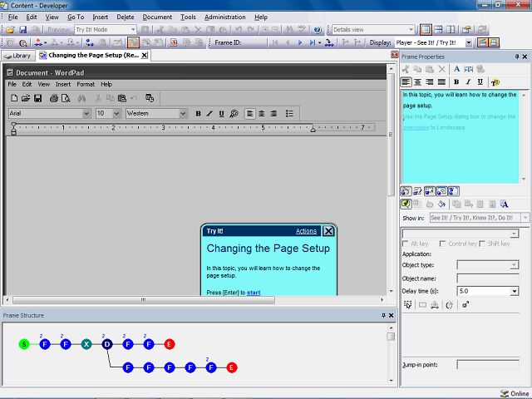
Task: Justify bubble text in Frame Properties
Action: coord(441,82)
